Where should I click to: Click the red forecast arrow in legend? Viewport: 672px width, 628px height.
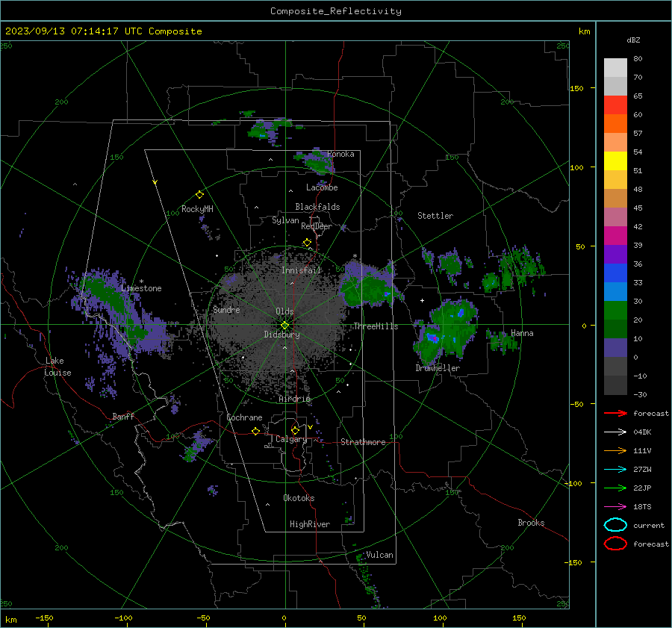[615, 413]
